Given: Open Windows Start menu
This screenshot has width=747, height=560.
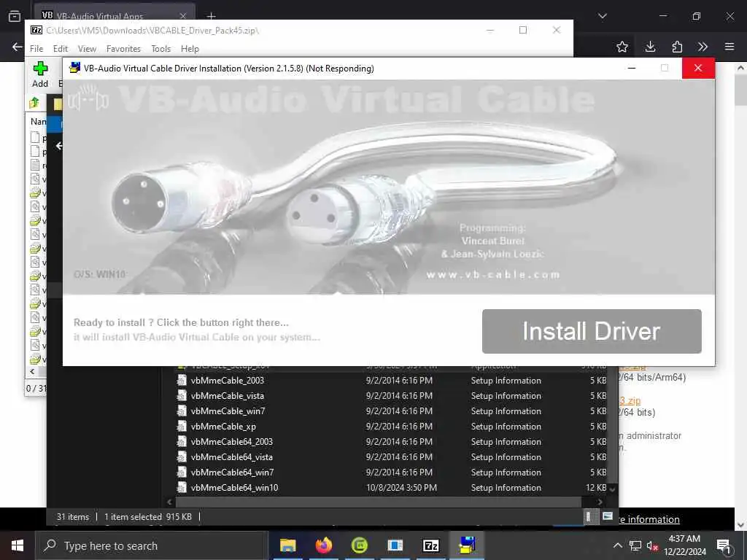Looking at the screenshot, I should (18, 545).
